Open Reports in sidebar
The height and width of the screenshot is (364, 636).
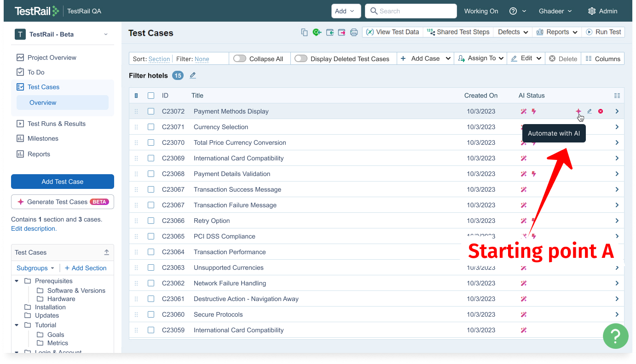point(33,154)
